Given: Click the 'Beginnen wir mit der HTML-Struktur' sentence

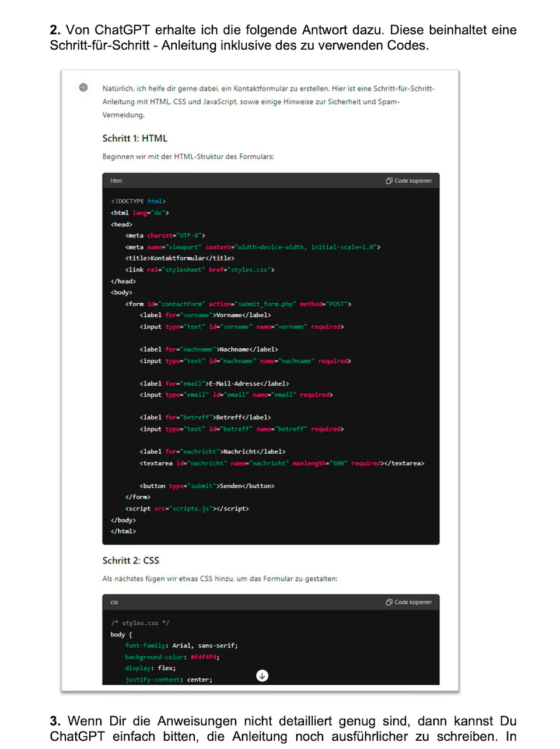Looking at the screenshot, I should 188,156.
